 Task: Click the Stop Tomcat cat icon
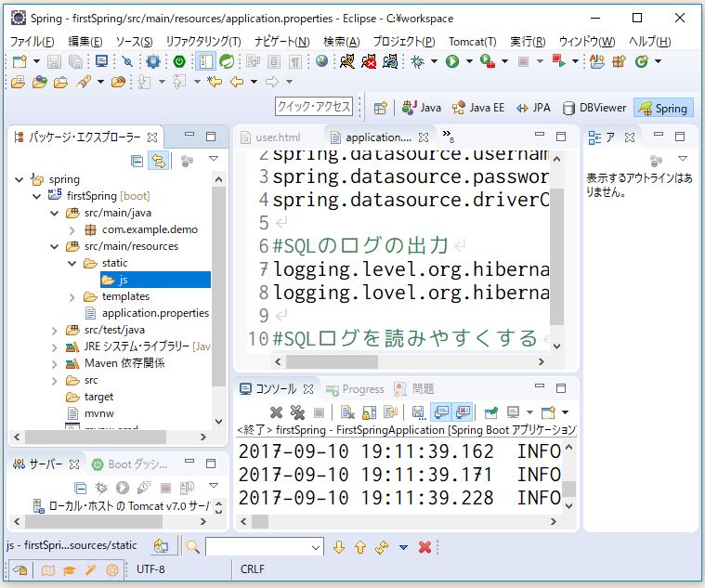pyautogui.click(x=369, y=61)
